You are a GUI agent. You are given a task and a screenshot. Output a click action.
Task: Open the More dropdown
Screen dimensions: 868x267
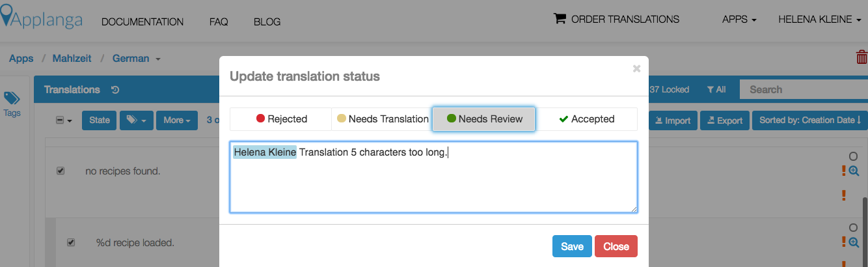pos(177,120)
